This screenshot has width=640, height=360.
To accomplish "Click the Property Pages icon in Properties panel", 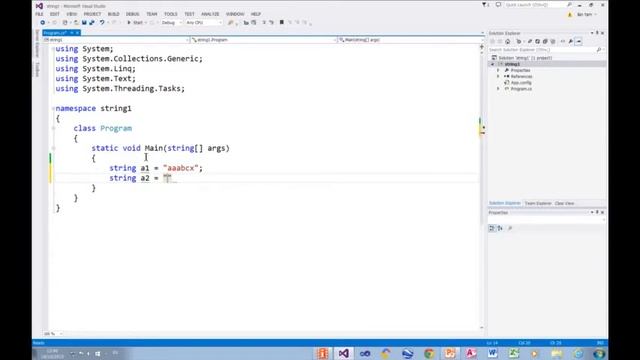I will tap(510, 229).
